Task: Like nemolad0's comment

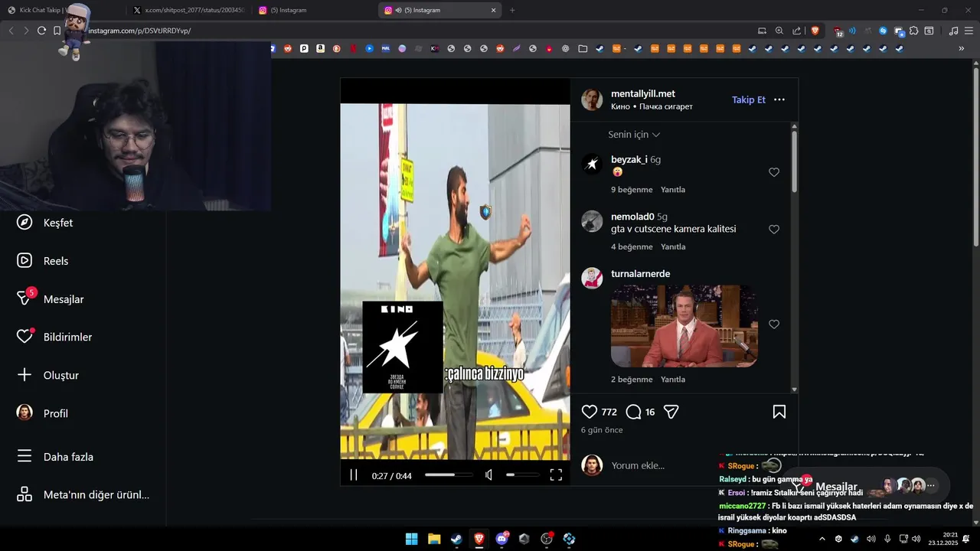Action: (774, 230)
